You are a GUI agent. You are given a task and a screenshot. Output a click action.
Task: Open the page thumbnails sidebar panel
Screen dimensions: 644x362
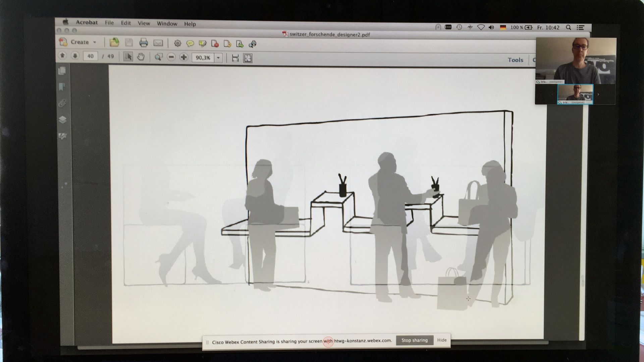coord(62,71)
